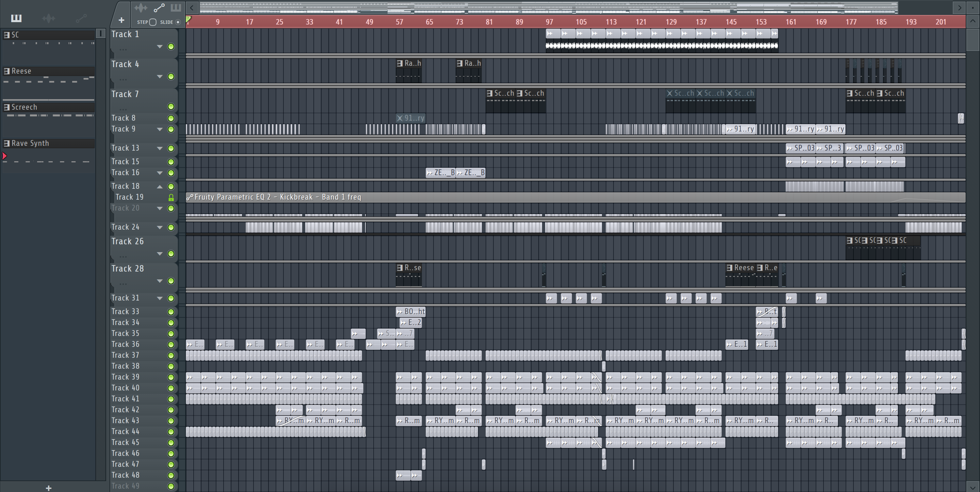Mute Track 4 with its green light
This screenshot has width=980, height=492.
coord(171,77)
